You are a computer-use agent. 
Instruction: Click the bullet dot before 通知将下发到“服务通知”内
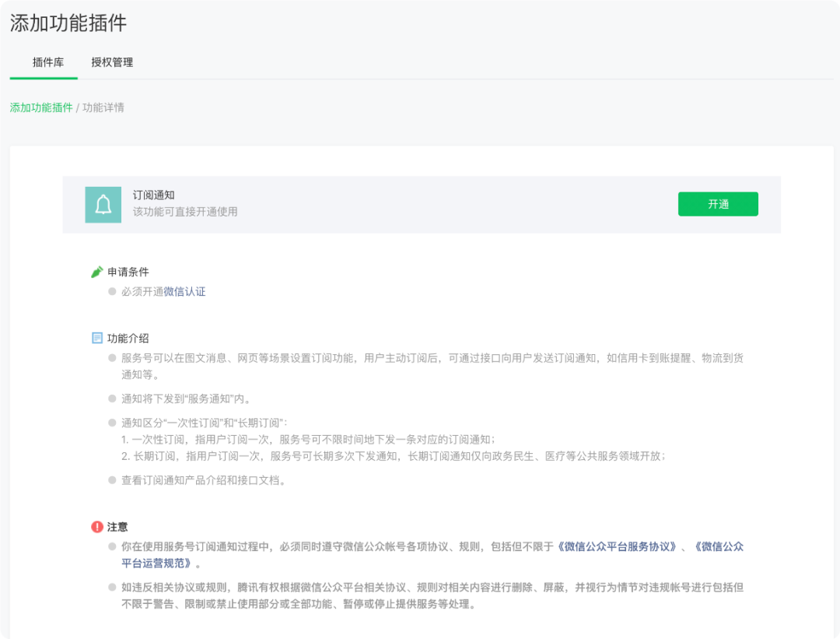coord(112,398)
